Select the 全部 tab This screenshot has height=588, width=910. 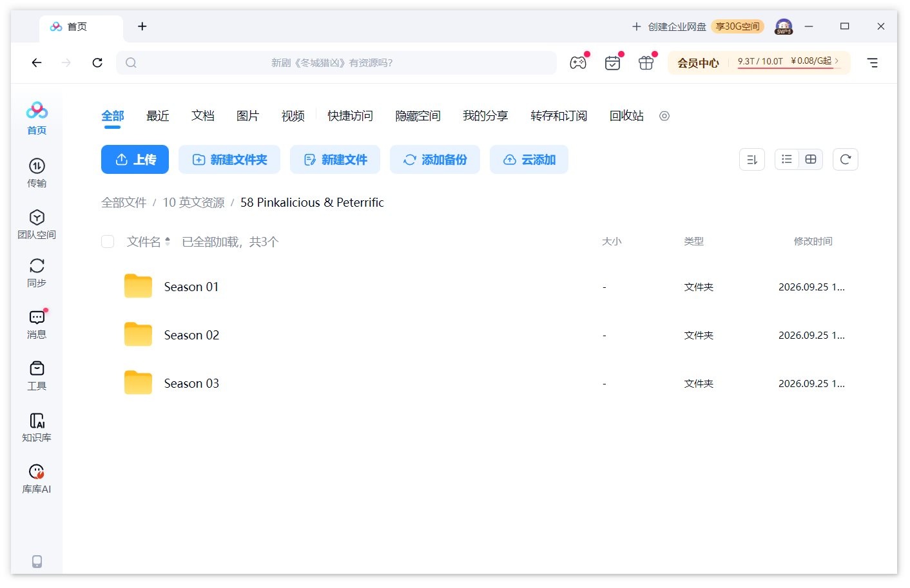(113, 116)
